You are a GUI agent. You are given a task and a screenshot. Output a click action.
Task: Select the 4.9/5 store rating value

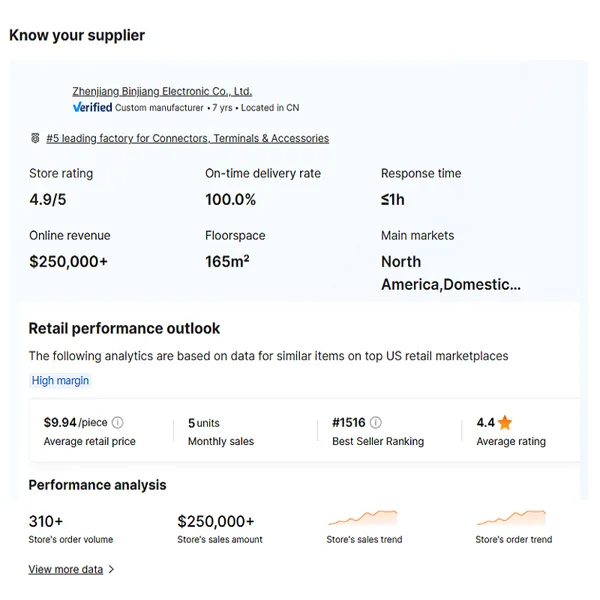tap(48, 200)
